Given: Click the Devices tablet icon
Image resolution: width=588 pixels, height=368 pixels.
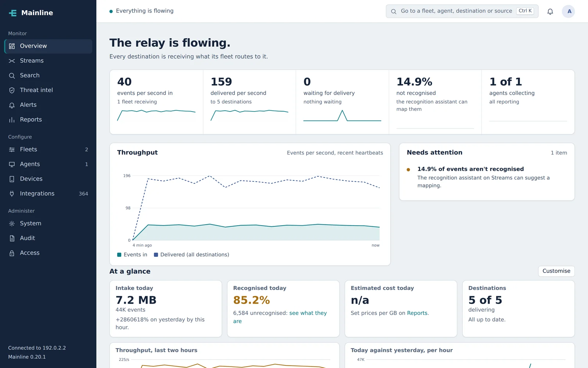Looking at the screenshot, I should (12, 179).
